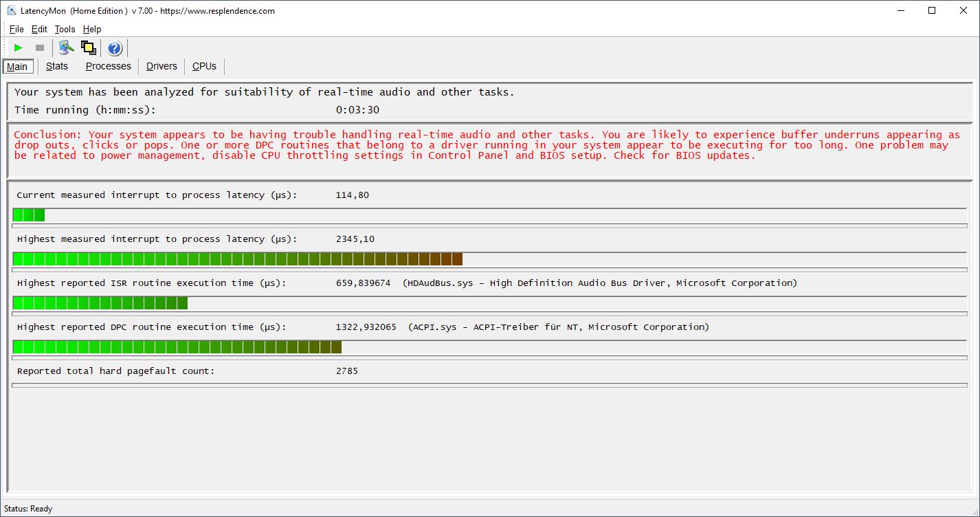
Task: Start monitoring with the green play button
Action: 19,47
